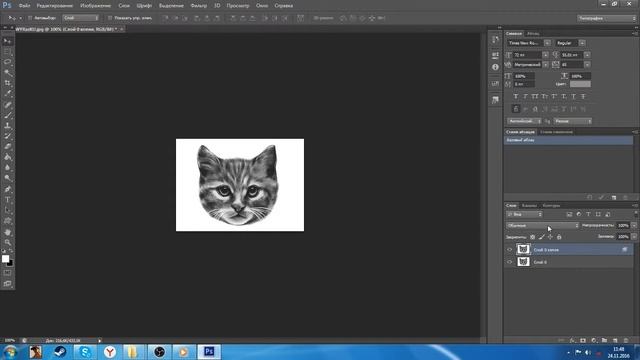This screenshot has width=640, height=360.
Task: Click the text color swatch in Character panel
Action: tap(580, 84)
